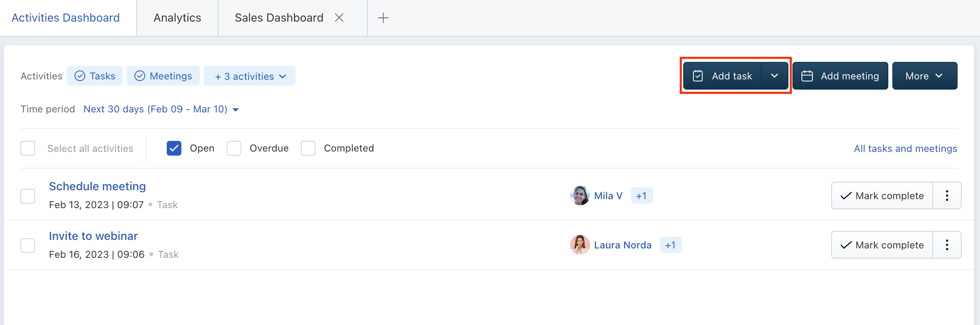Open the Invite to webinar task
980x325 pixels.
(x=93, y=236)
